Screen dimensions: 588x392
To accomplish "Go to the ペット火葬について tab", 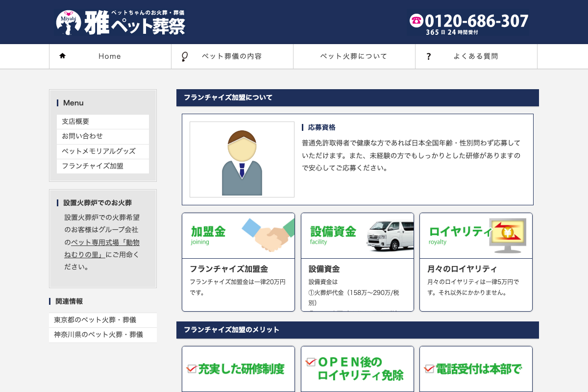I will coord(354,56).
